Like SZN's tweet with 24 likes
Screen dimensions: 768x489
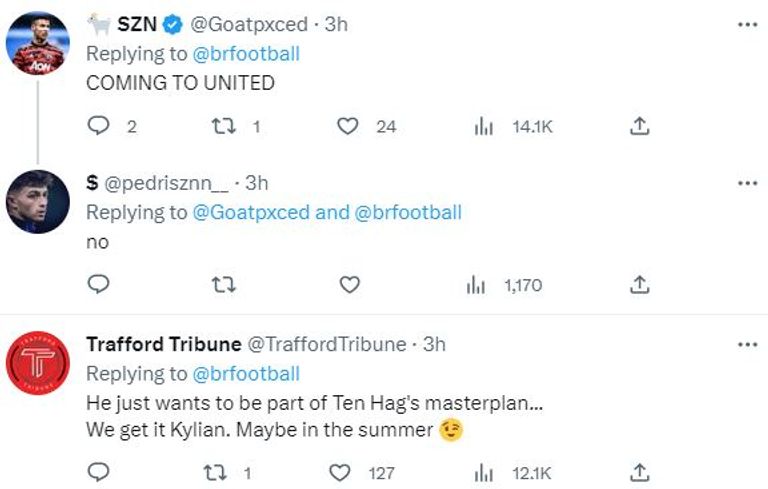348,126
